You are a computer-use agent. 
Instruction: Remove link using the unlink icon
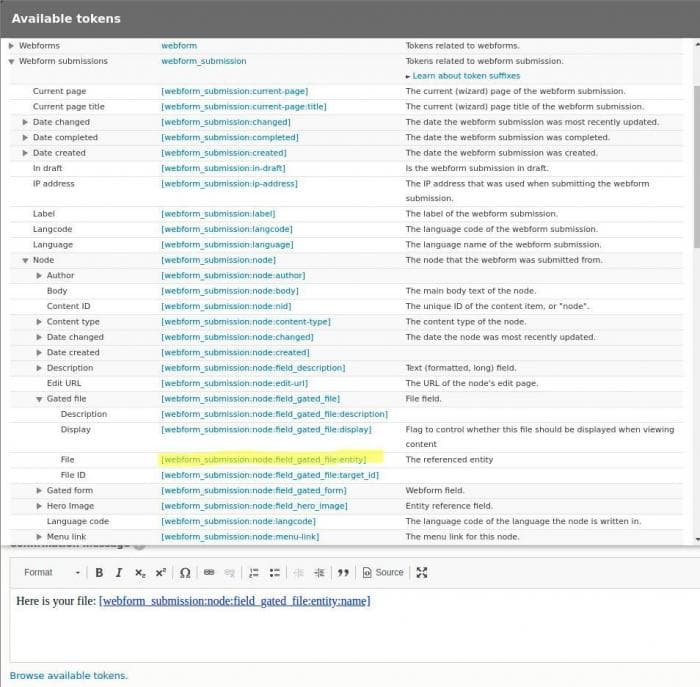coord(229,572)
